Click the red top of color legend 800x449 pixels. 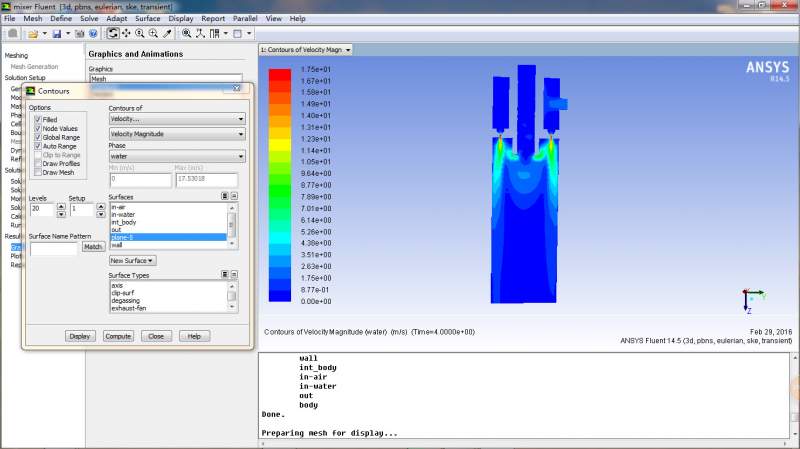click(280, 74)
